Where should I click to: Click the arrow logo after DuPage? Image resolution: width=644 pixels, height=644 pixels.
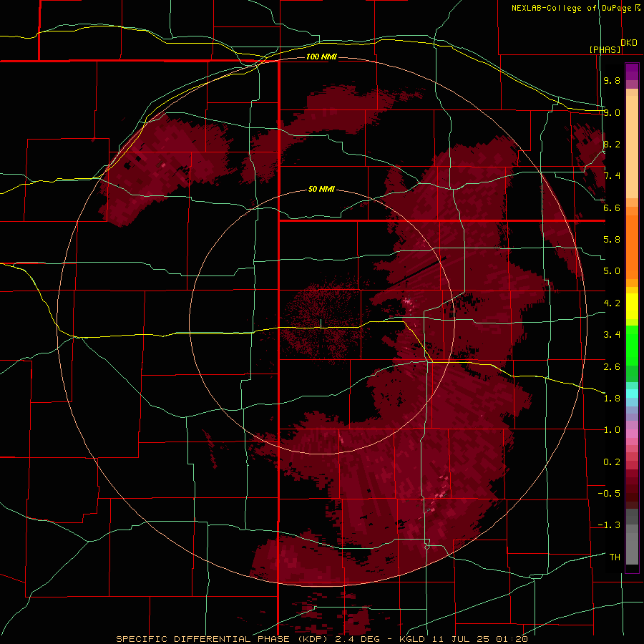638,8
